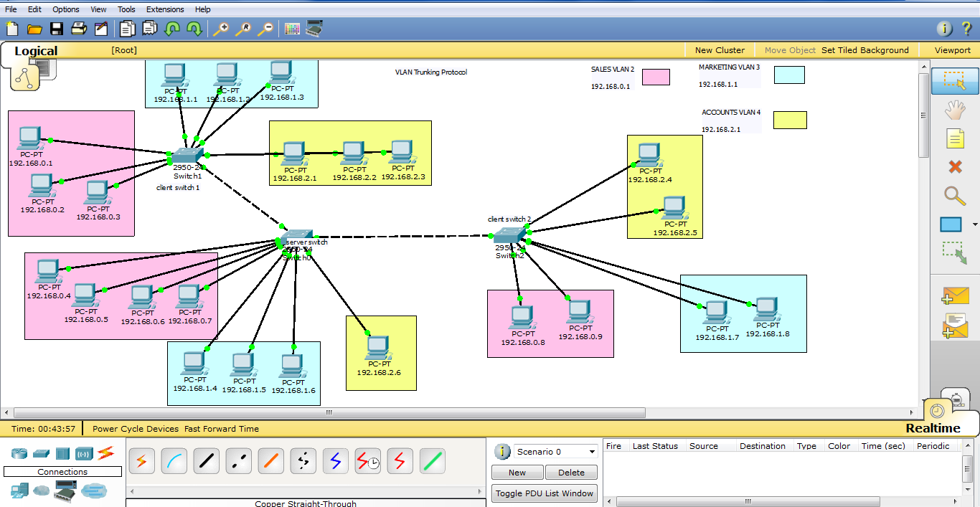980x507 pixels.
Task: Open the Extensions menu
Action: click(x=165, y=9)
